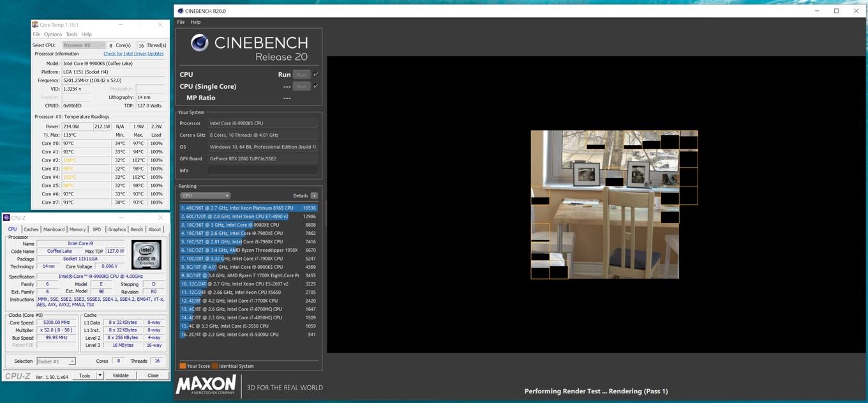Click the Validate button in CPU-Z
The width and height of the screenshot is (868, 403).
click(x=121, y=376)
